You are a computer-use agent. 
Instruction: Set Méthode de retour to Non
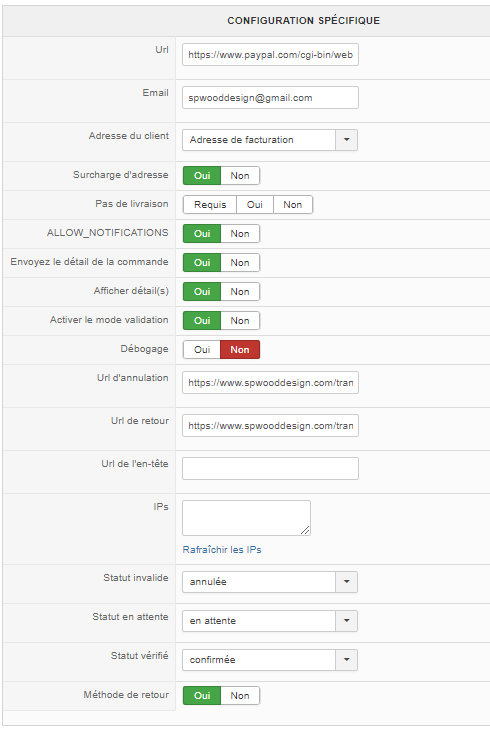pos(240,696)
